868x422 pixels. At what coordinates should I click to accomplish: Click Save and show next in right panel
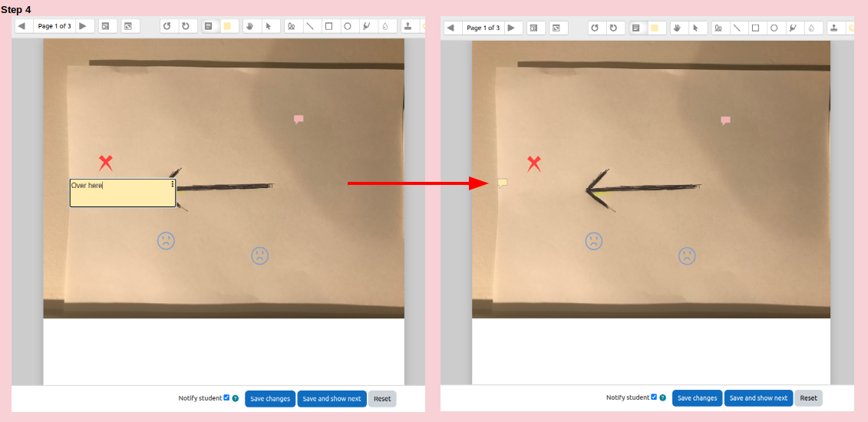pyautogui.click(x=759, y=398)
